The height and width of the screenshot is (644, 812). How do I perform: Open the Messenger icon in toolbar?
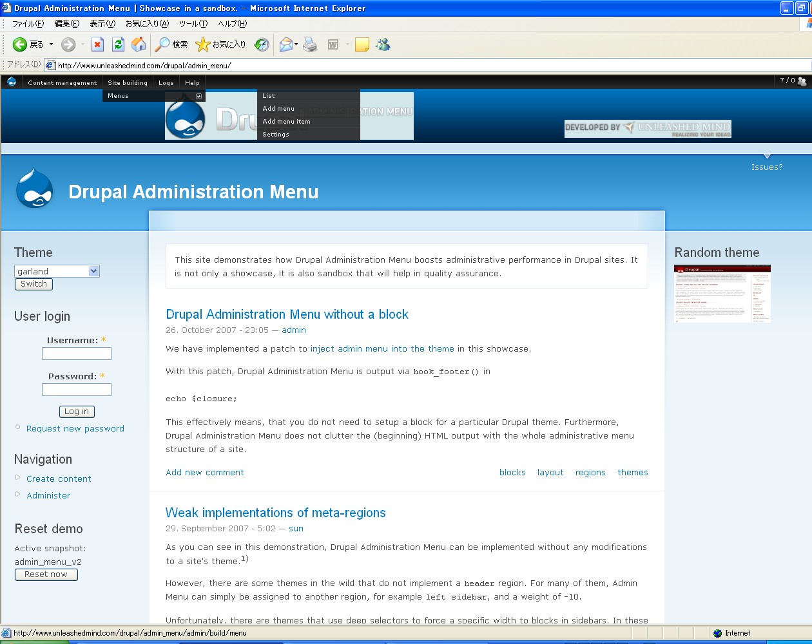(x=383, y=44)
